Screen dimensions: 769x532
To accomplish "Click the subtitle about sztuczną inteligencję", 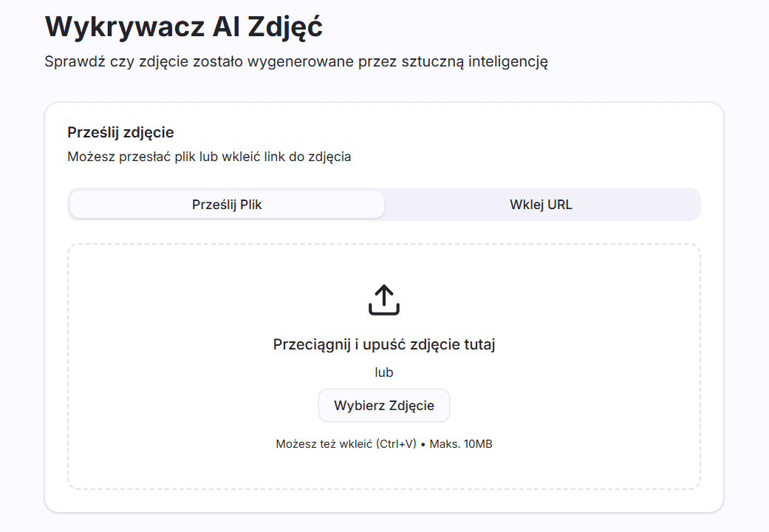I will 295,61.
